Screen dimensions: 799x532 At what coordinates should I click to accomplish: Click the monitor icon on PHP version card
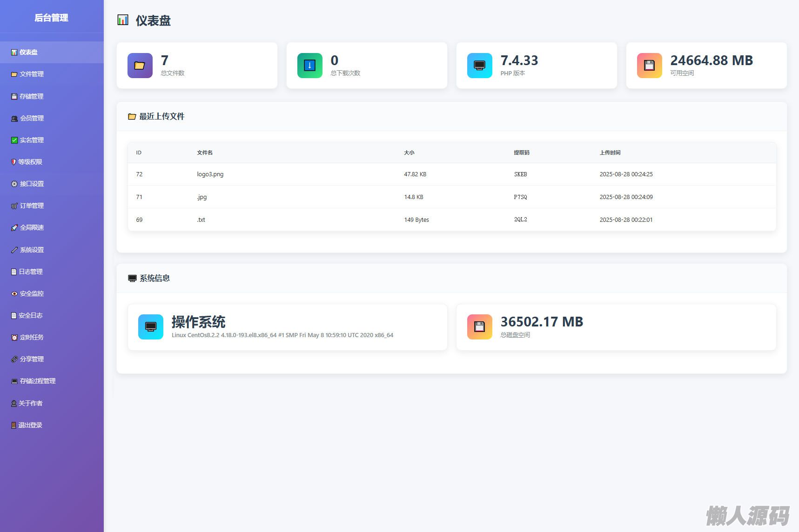tap(479, 66)
